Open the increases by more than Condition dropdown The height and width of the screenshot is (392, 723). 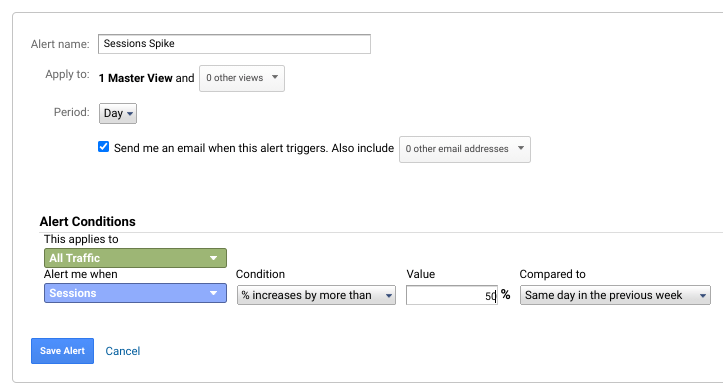[x=316, y=295]
